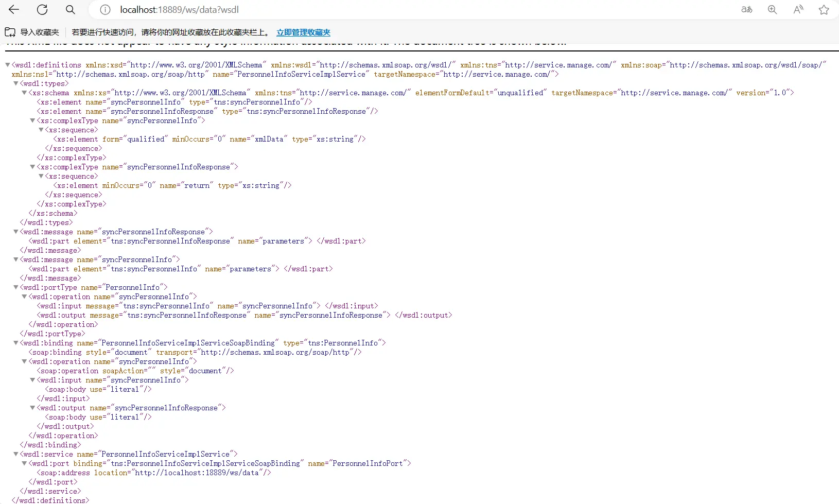Click xs:element named xmlData line
Screen dimensions: 839x504
coord(209,139)
